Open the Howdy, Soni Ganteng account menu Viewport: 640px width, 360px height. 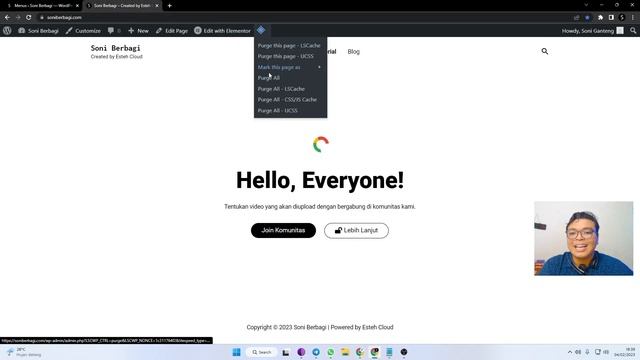tap(592, 31)
